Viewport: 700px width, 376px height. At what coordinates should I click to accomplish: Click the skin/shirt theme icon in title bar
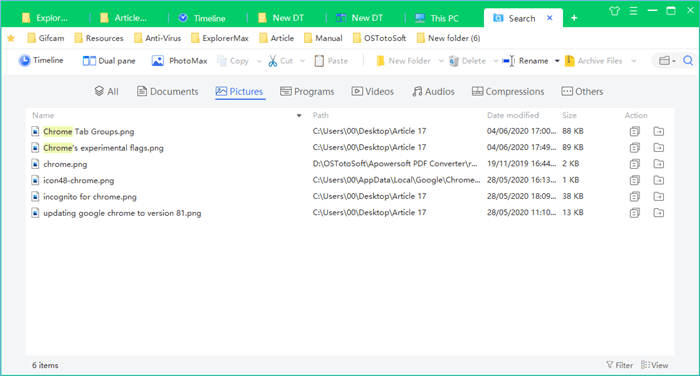tap(614, 11)
